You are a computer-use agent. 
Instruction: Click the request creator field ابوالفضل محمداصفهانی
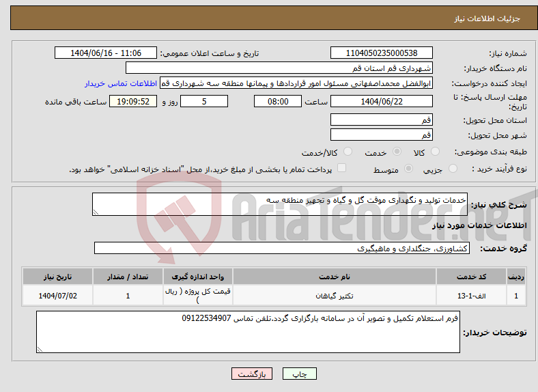click(x=296, y=83)
